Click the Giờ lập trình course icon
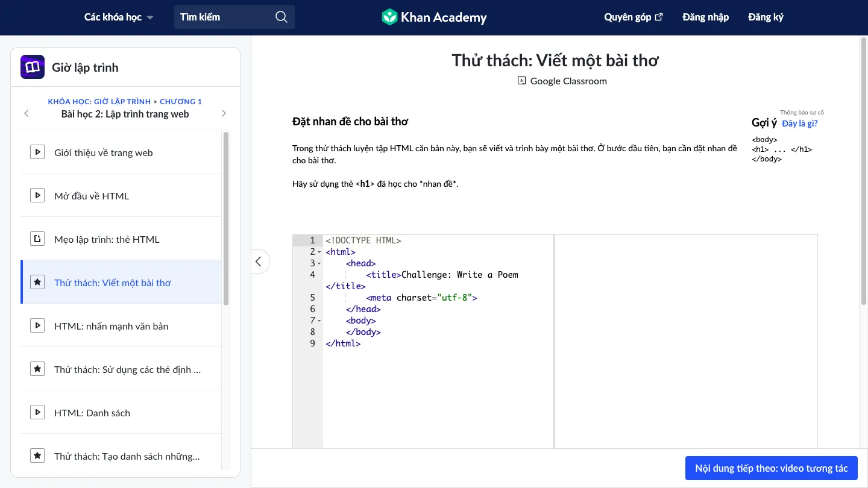This screenshot has width=868, height=488. 33,67
